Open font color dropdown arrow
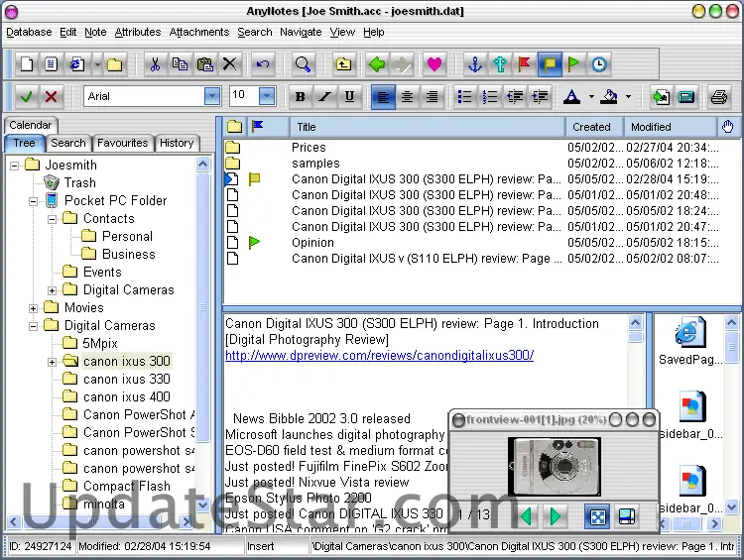This screenshot has width=744, height=560. 591,97
